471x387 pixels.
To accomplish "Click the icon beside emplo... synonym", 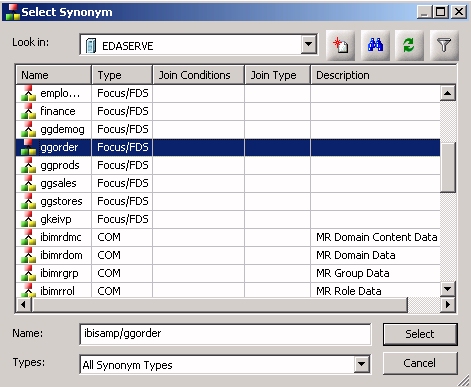I will pyautogui.click(x=28, y=93).
